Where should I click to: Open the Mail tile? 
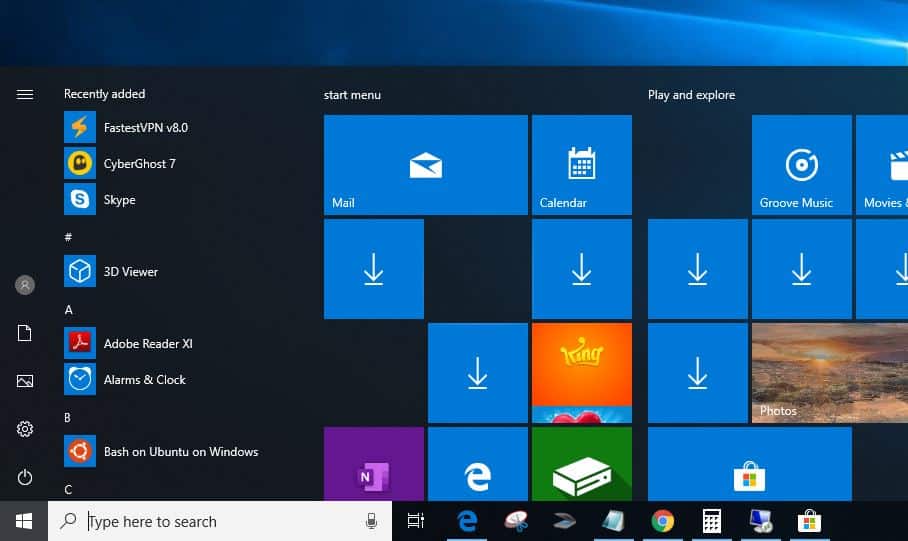click(x=426, y=165)
